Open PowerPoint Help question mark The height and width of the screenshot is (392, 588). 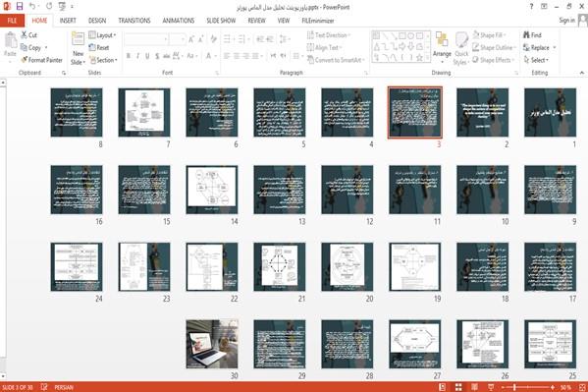pos(531,6)
